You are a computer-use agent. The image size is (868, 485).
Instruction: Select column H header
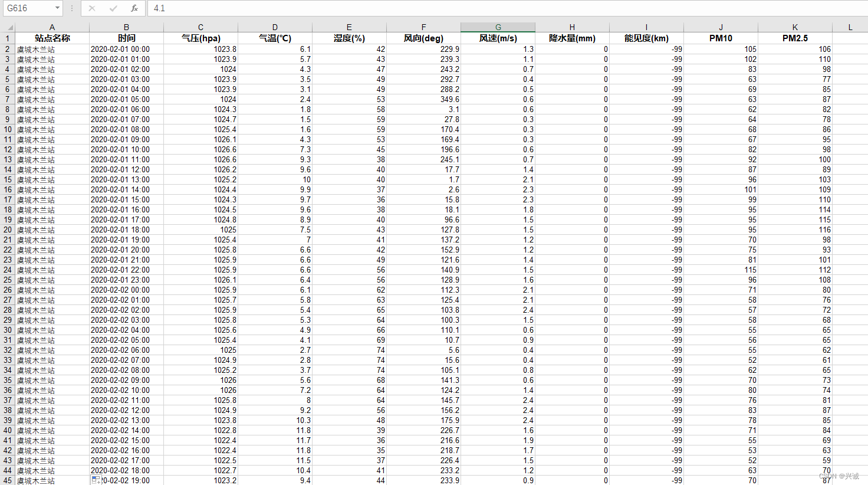pos(572,27)
